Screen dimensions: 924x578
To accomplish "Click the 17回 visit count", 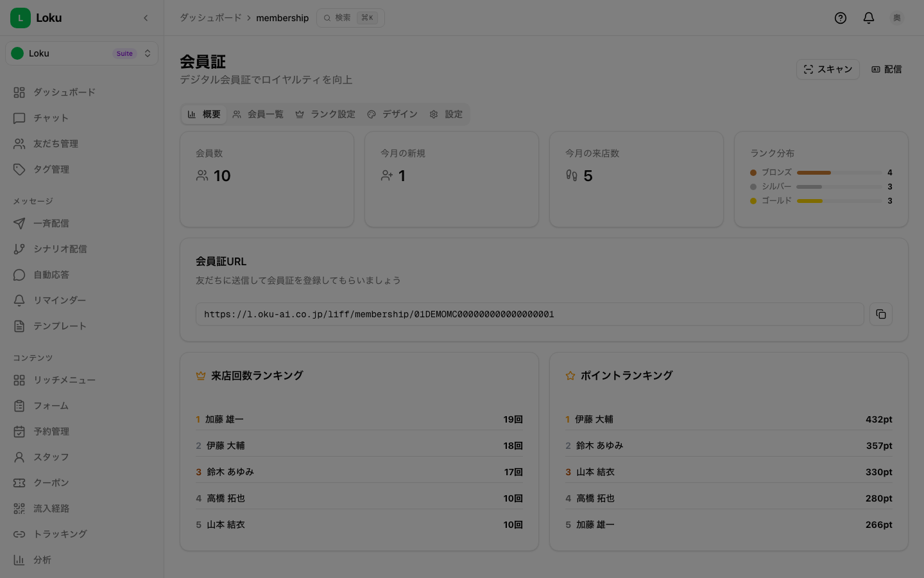I will pos(513,472).
